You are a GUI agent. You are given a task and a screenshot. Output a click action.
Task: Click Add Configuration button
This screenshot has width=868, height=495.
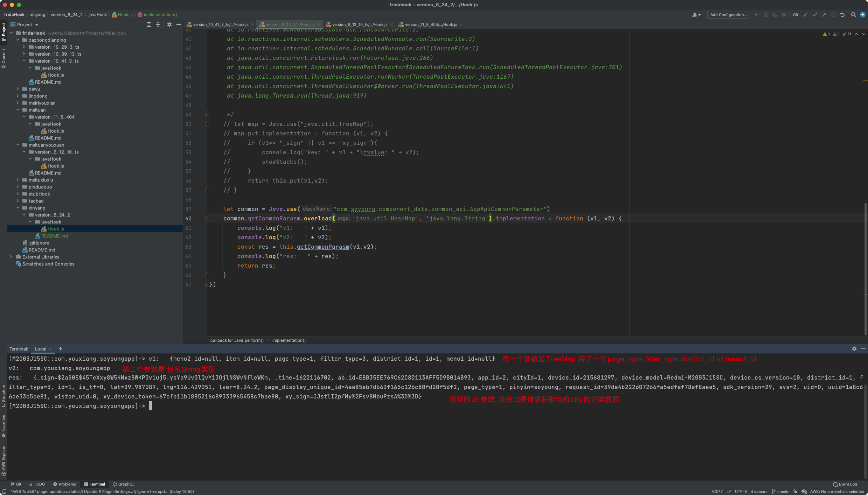(729, 15)
